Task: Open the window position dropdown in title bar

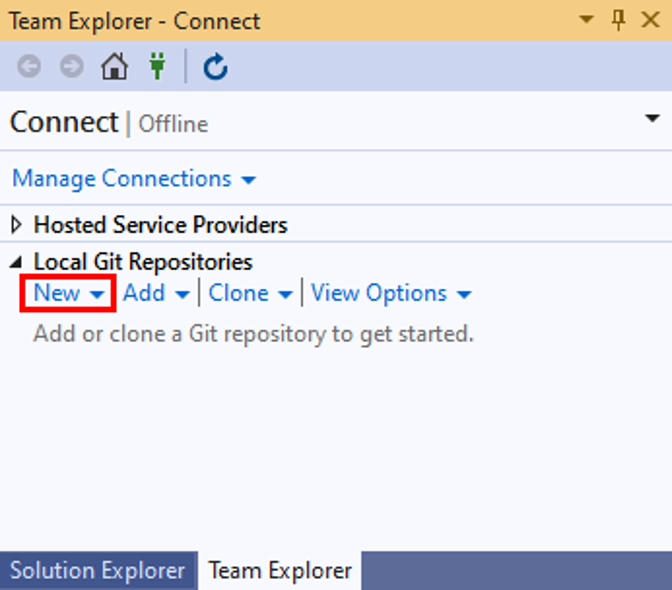Action: 587,20
